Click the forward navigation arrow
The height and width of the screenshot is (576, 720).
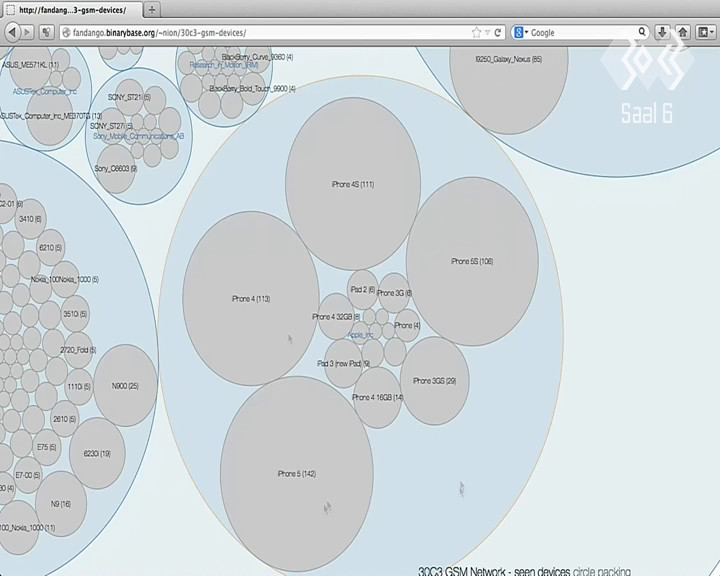(28, 32)
